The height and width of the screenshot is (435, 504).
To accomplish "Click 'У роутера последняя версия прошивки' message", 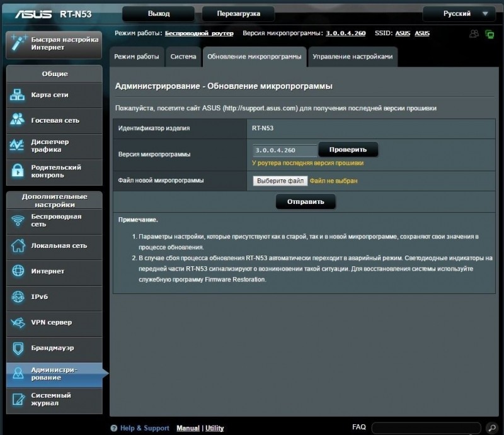I will click(x=307, y=163).
